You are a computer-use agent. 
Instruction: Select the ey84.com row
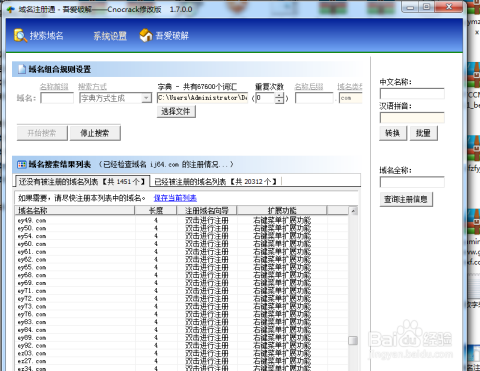pos(181,330)
